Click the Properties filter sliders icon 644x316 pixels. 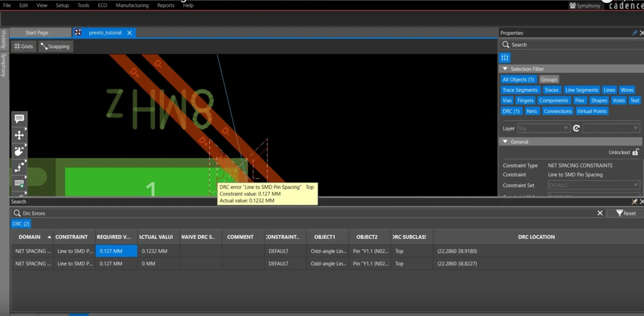tap(505, 58)
